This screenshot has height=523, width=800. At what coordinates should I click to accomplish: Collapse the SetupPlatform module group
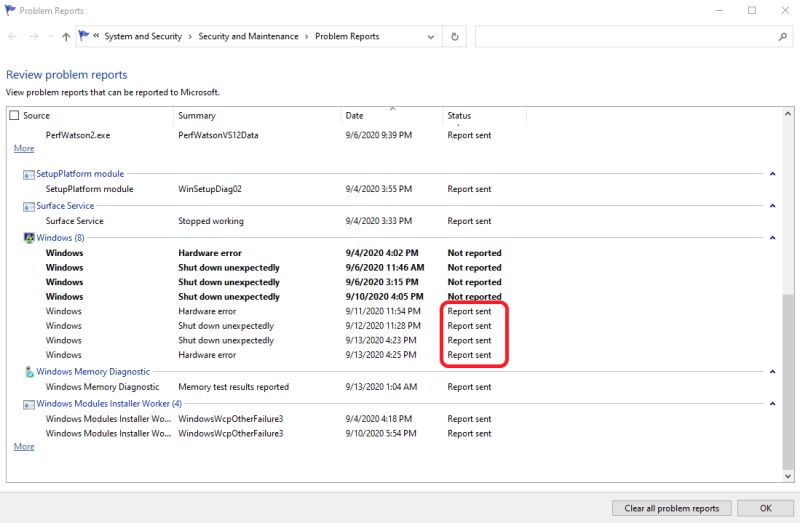point(772,174)
